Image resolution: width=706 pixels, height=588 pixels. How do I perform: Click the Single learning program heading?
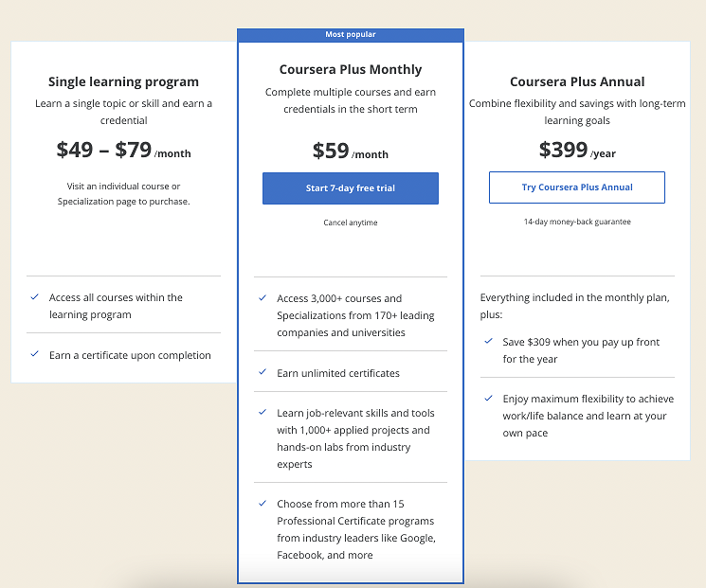(x=123, y=81)
